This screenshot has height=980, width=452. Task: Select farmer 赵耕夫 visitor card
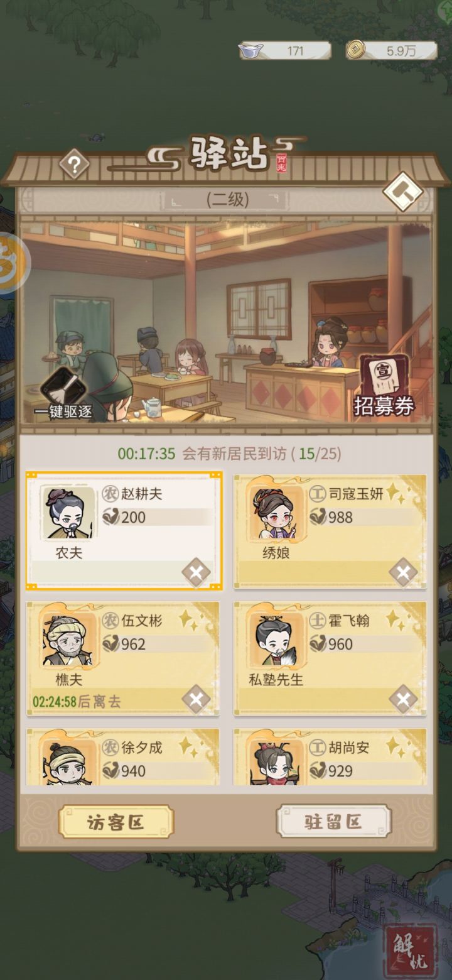click(124, 531)
